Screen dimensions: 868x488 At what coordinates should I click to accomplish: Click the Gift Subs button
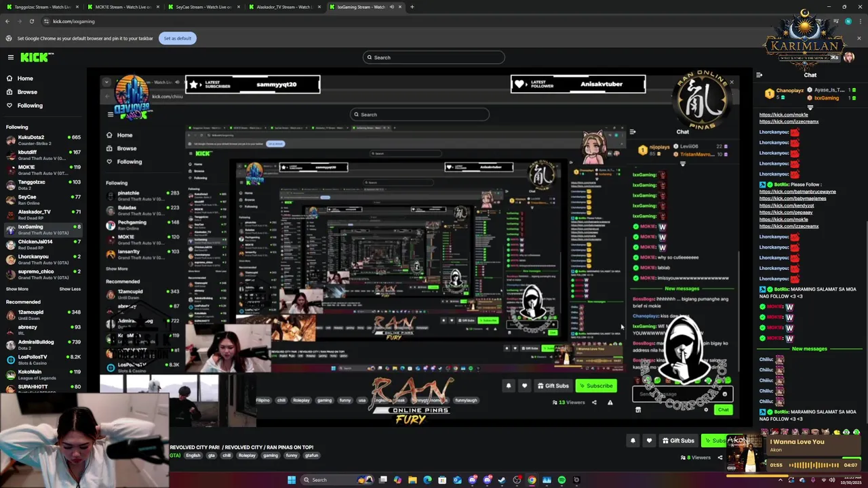tap(678, 441)
